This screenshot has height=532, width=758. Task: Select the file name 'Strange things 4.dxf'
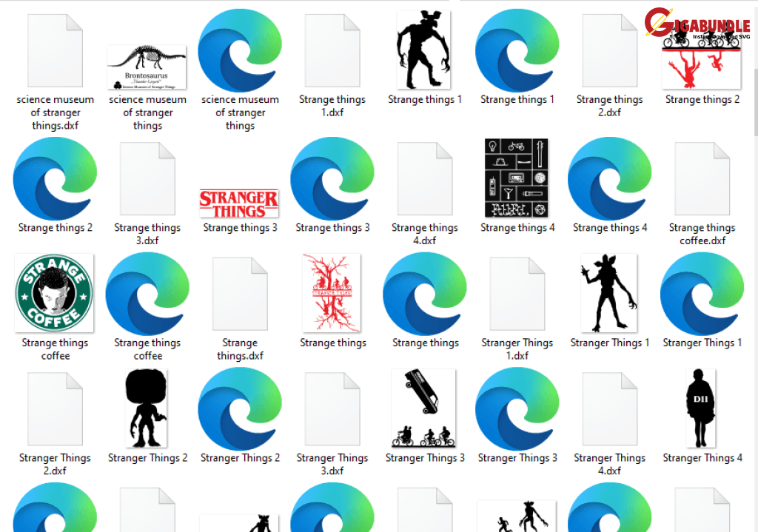[425, 234]
